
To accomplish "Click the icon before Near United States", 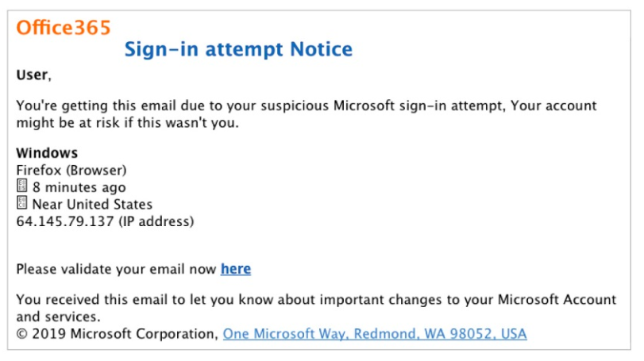I will pos(22,204).
